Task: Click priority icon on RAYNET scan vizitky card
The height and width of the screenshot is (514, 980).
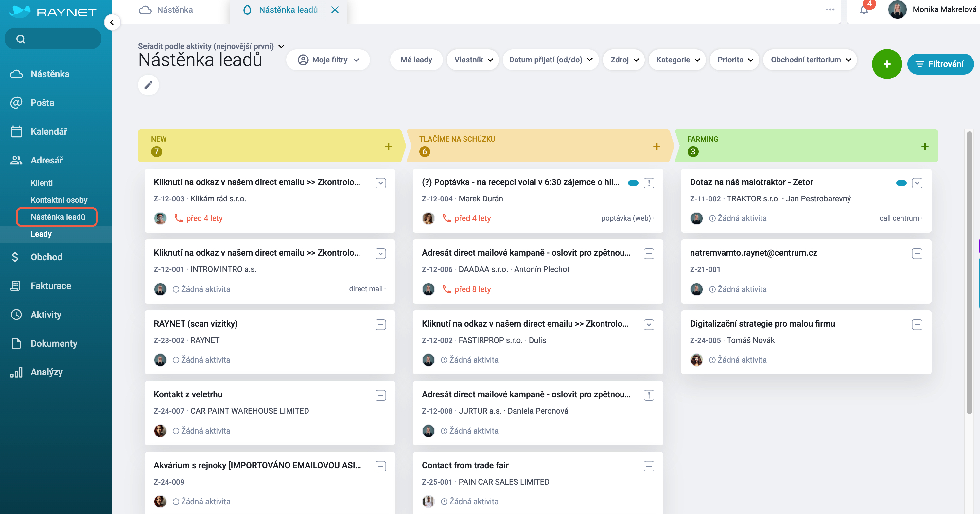Action: coord(381,325)
